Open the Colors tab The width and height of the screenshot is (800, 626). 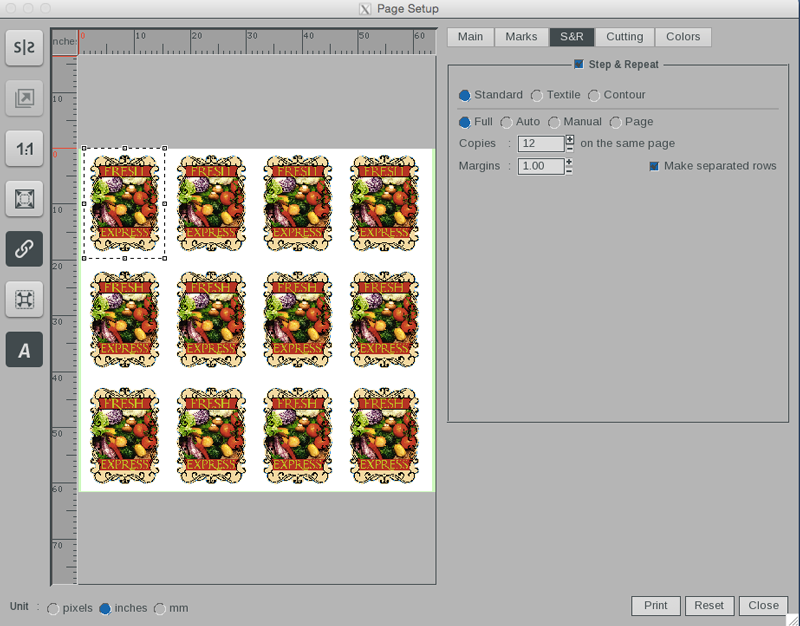point(683,37)
